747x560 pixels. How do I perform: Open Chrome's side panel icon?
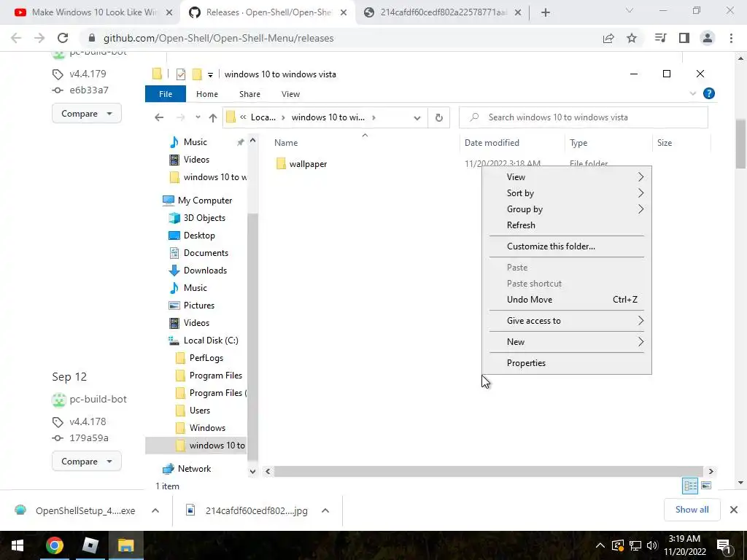(684, 38)
